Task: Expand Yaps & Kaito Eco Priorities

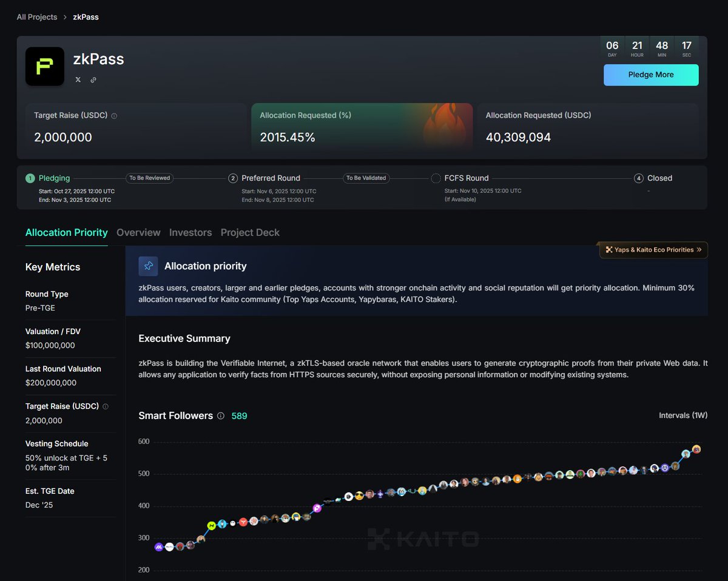Action: coord(653,250)
